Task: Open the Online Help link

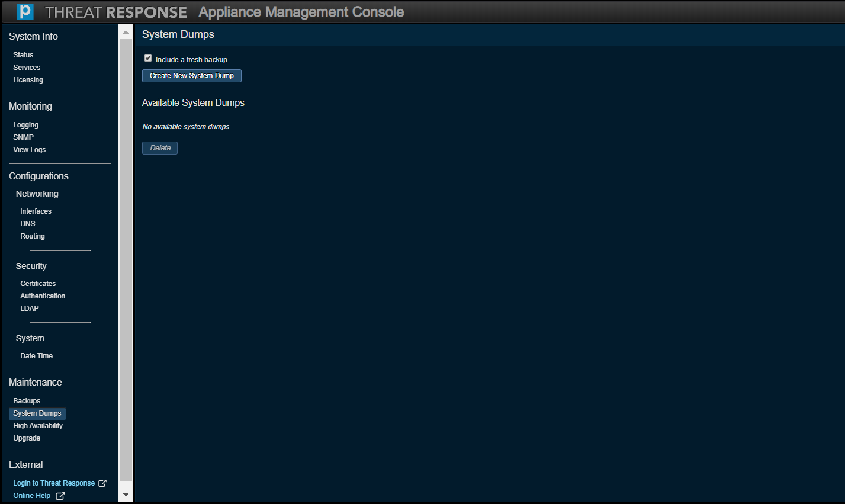Action: 32,496
